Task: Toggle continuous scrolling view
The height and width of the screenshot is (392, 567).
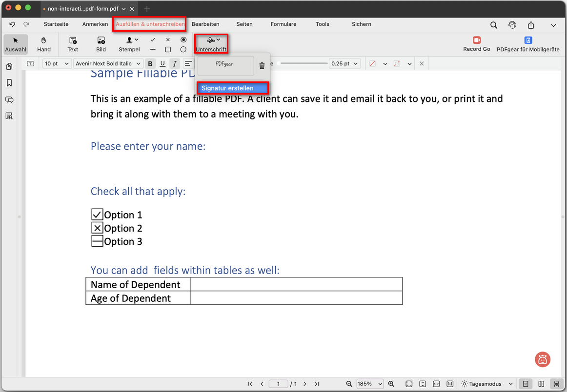Action: pyautogui.click(x=556, y=384)
